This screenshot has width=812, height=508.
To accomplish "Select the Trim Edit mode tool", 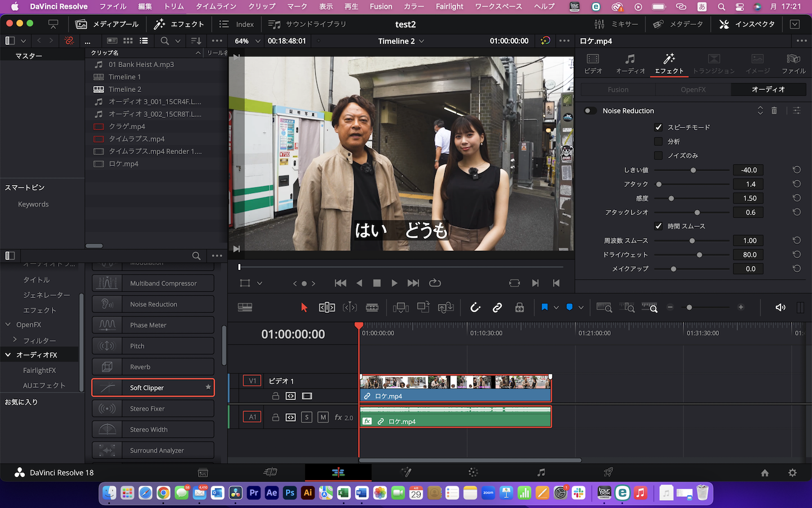I will 326,308.
